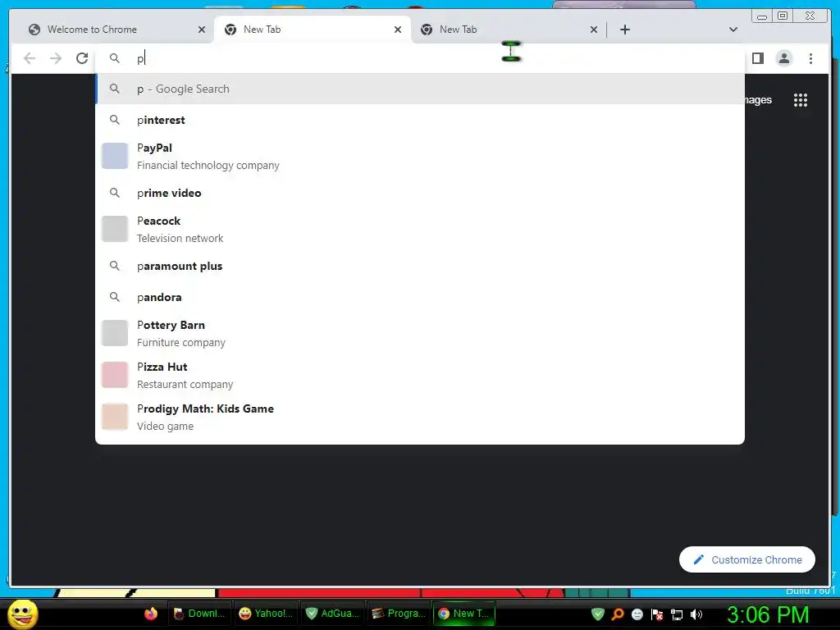Open the smiley face Start button
Image resolution: width=840 pixels, height=630 pixels.
pyautogui.click(x=23, y=614)
